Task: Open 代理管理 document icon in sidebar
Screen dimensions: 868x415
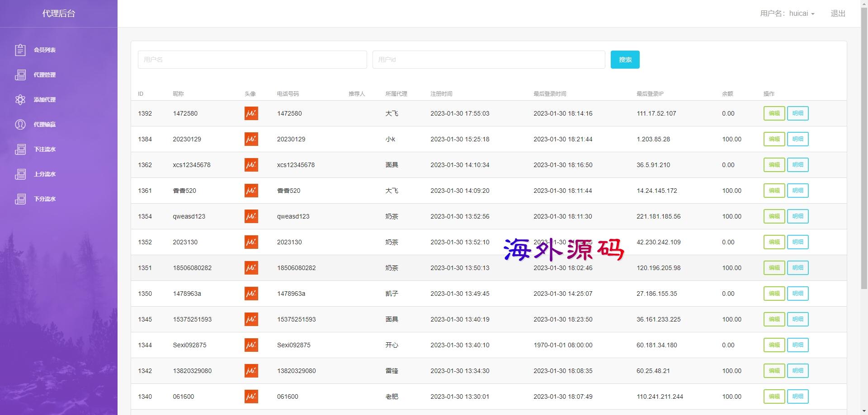Action: pos(20,75)
